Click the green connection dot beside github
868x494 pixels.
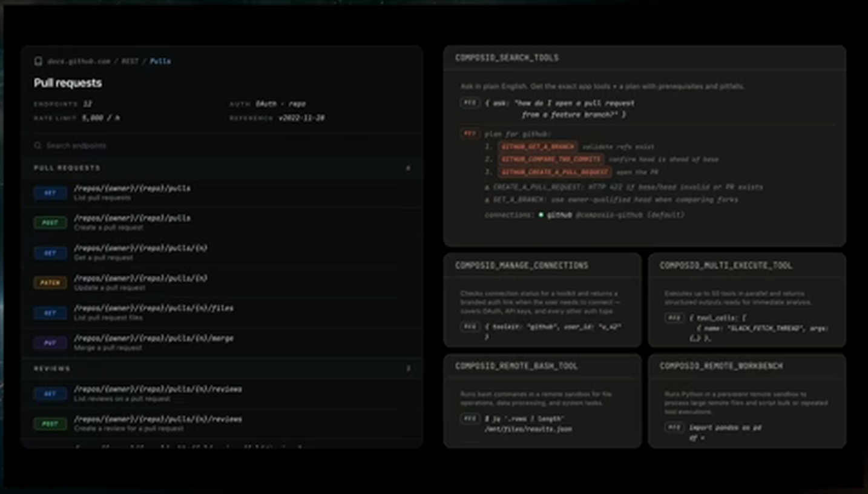541,215
